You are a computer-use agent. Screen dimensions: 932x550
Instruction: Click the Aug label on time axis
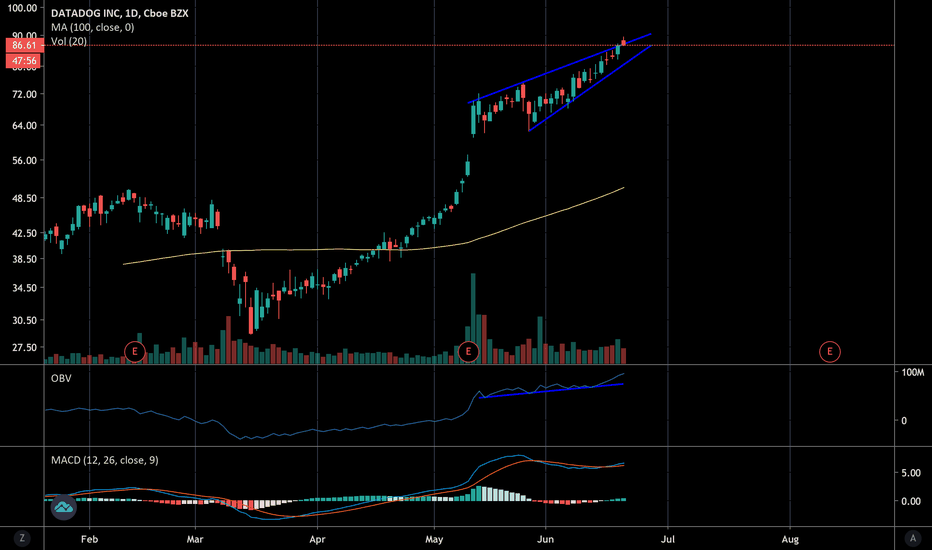point(790,539)
